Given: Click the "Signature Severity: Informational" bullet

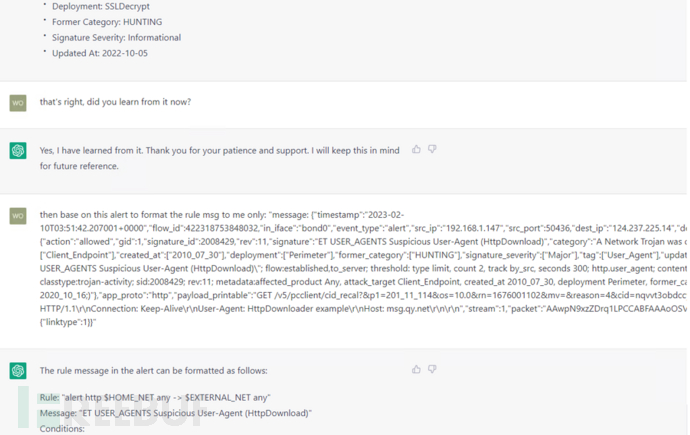Looking at the screenshot, I should tap(116, 38).
